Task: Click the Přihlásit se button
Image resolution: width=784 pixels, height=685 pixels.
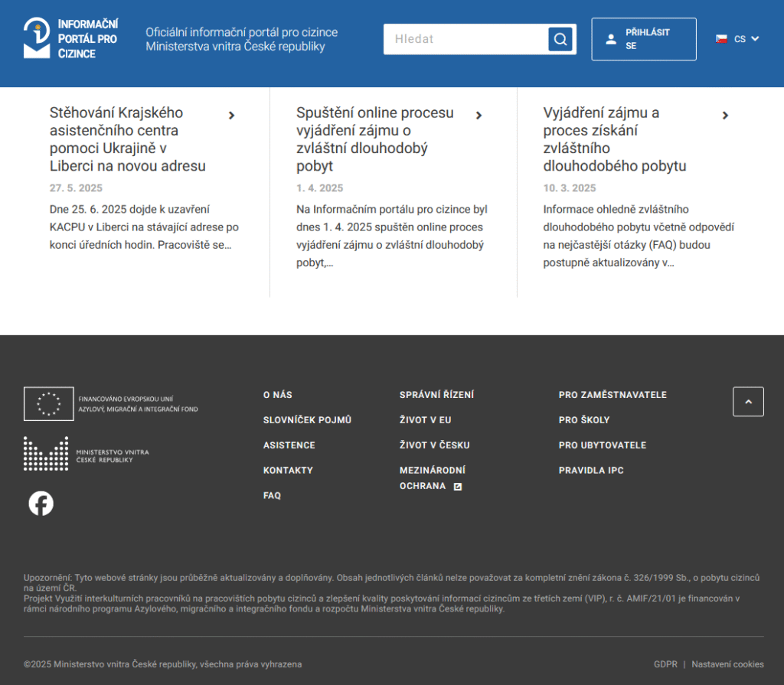Action: click(x=643, y=39)
